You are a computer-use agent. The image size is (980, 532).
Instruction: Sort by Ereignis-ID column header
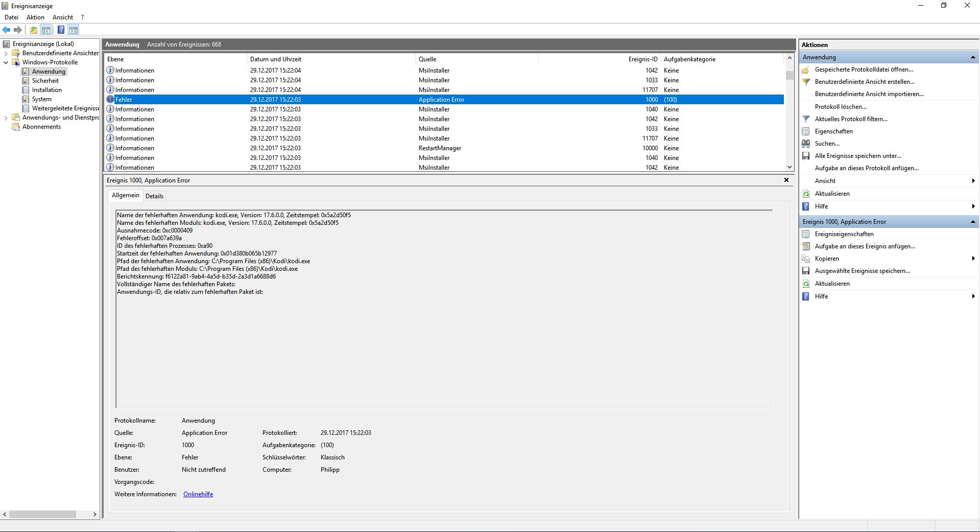[599, 59]
